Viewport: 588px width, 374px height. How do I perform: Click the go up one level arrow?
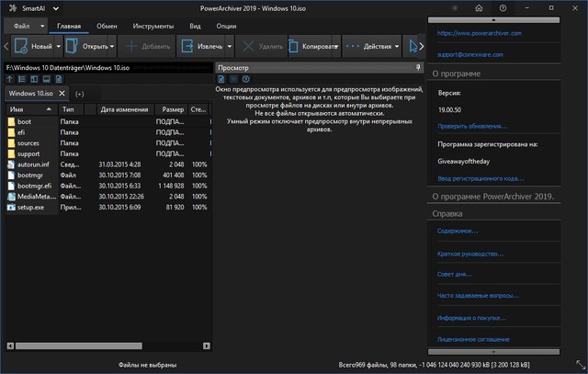(x=10, y=79)
